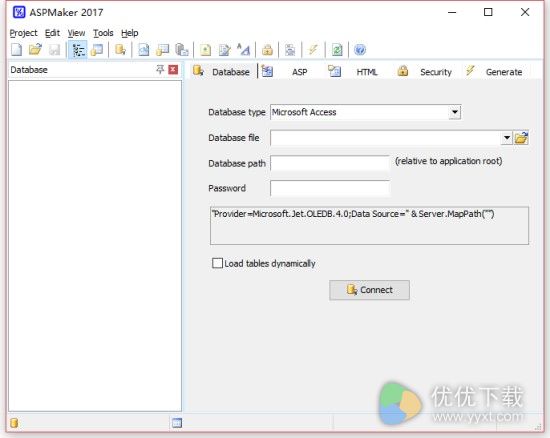The width and height of the screenshot is (550, 438).
Task: Open the Tools menu
Action: click(103, 33)
